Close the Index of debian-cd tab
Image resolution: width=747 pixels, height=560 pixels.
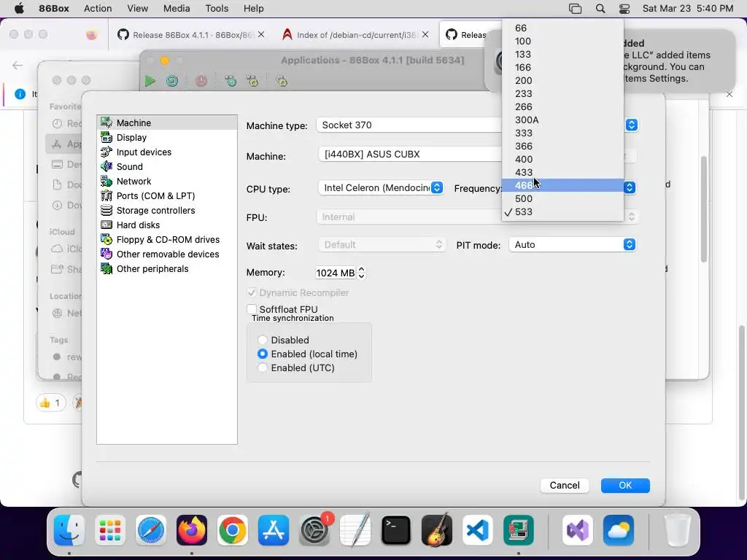click(425, 34)
